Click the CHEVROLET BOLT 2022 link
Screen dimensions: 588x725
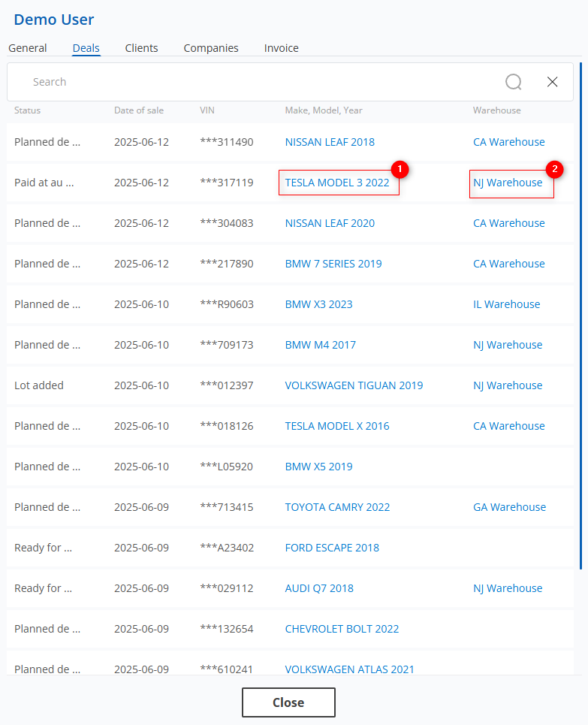(342, 629)
